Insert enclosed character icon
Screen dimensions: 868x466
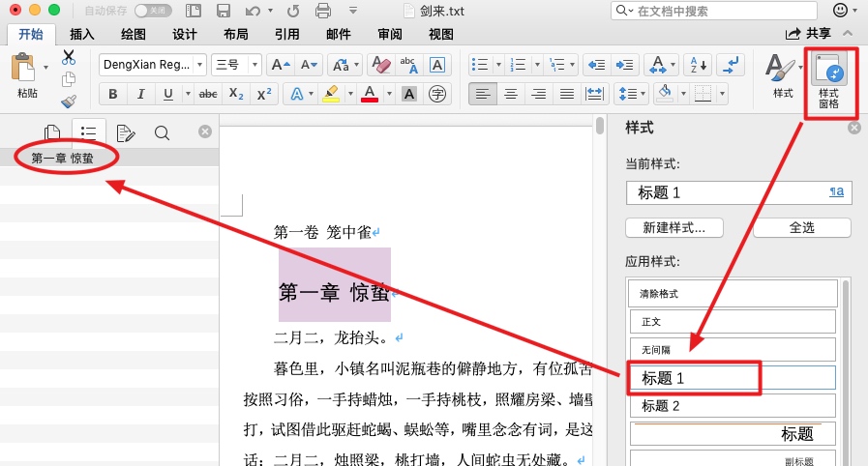point(437,94)
